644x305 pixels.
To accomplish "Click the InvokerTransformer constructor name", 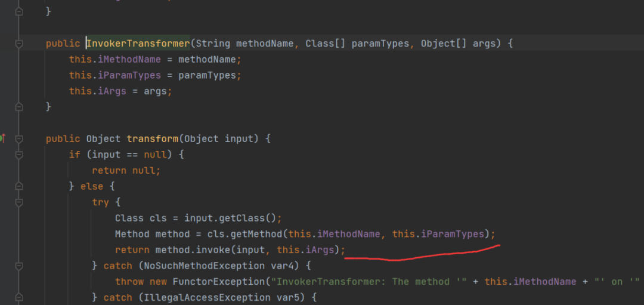I will pos(138,44).
